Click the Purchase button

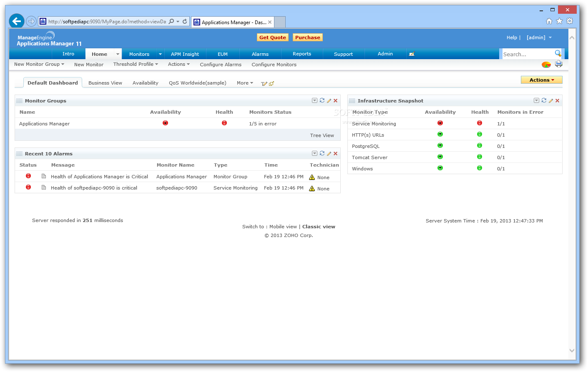pos(308,37)
